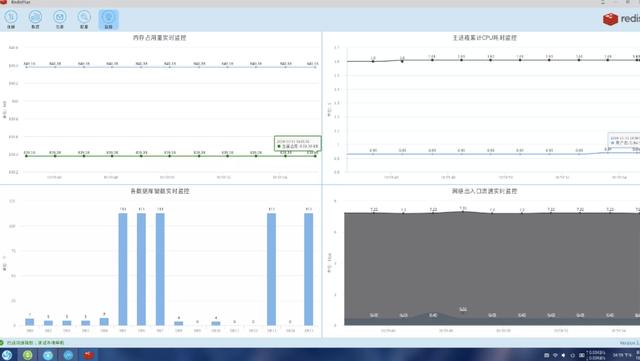Open the green circular browser taskbar icon

(27, 355)
